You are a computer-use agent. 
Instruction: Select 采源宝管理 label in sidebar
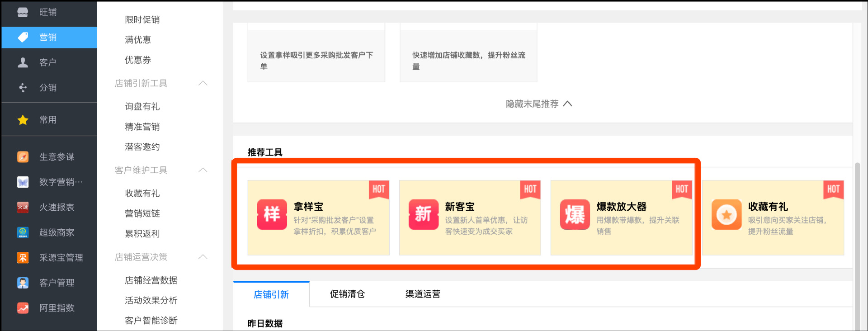point(61,257)
